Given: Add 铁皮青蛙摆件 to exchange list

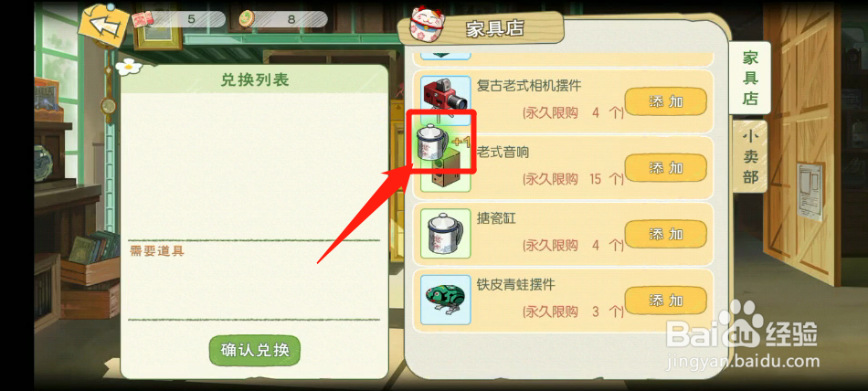Looking at the screenshot, I should (x=666, y=301).
